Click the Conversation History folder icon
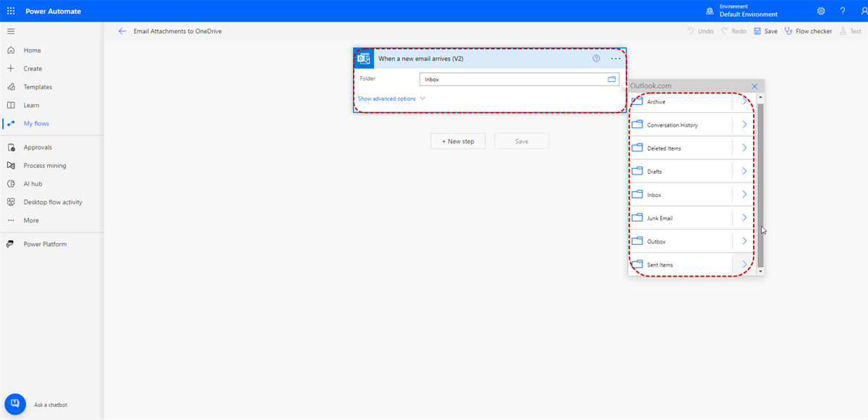This screenshot has width=868, height=420. (637, 125)
